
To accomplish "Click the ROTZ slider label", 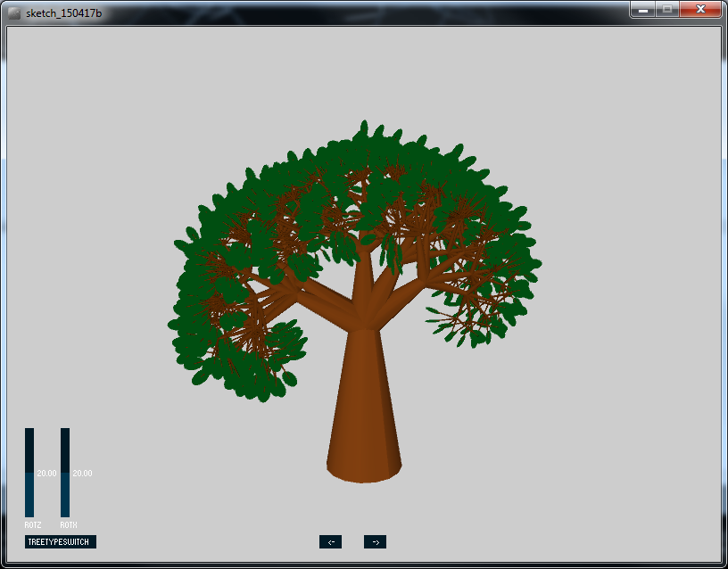I will (33, 525).
